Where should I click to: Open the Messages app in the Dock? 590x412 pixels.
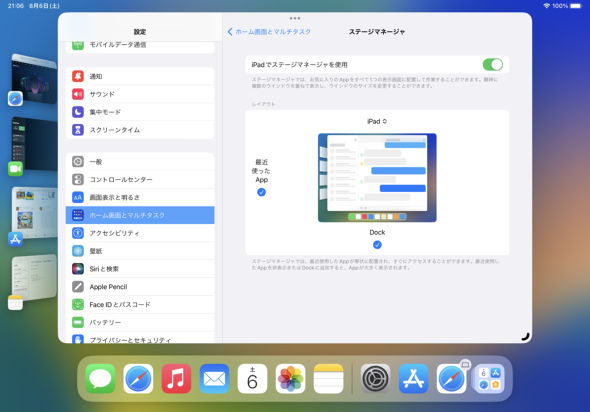click(100, 379)
